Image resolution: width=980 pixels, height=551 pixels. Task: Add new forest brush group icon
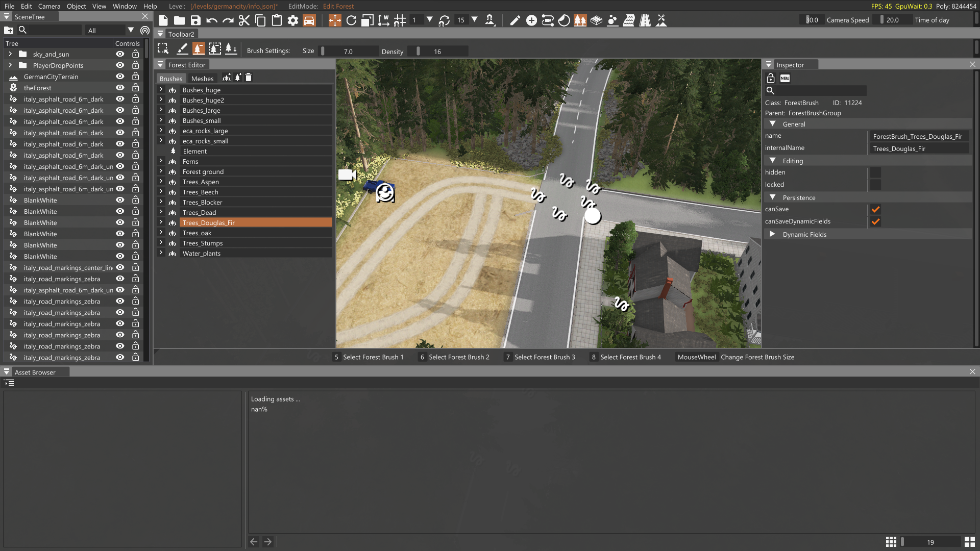[227, 78]
